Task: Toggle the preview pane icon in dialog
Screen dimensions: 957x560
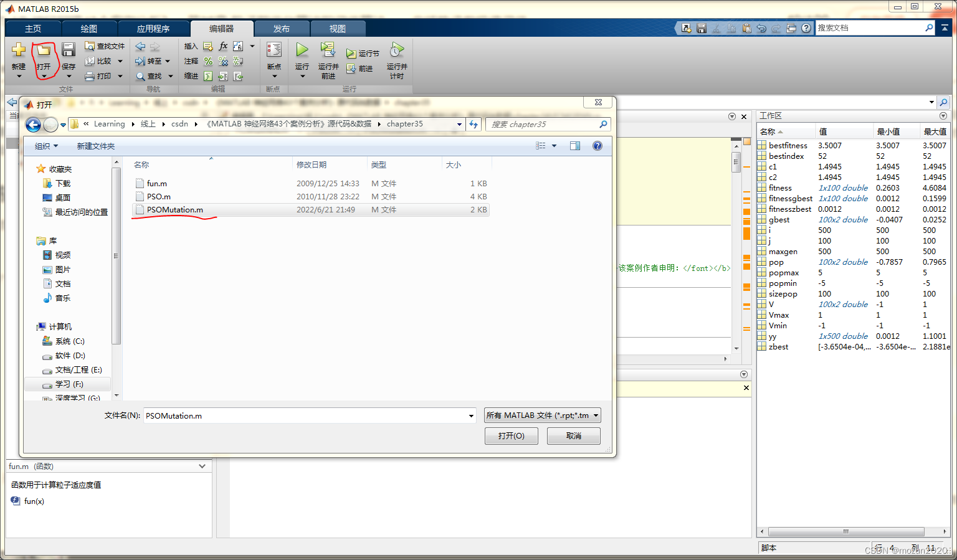Action: point(575,146)
